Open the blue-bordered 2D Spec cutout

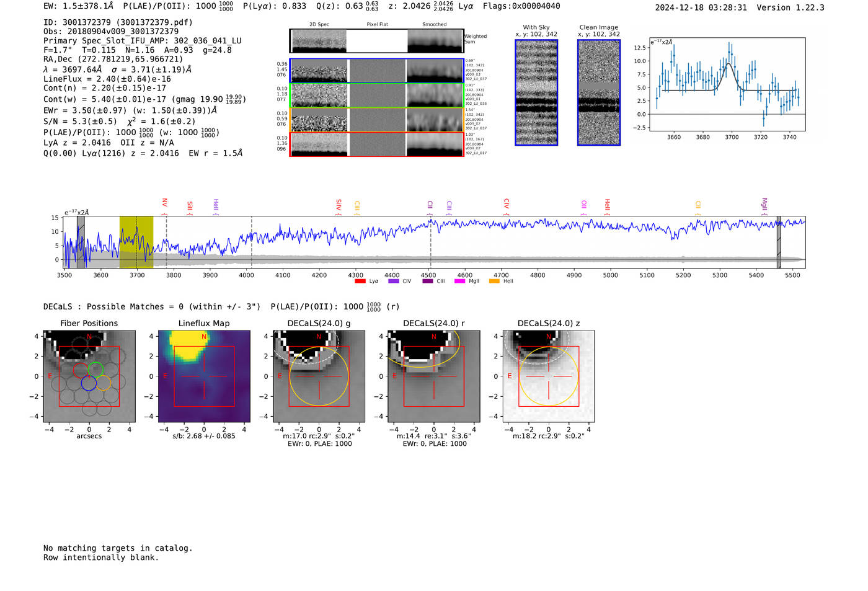[319, 71]
